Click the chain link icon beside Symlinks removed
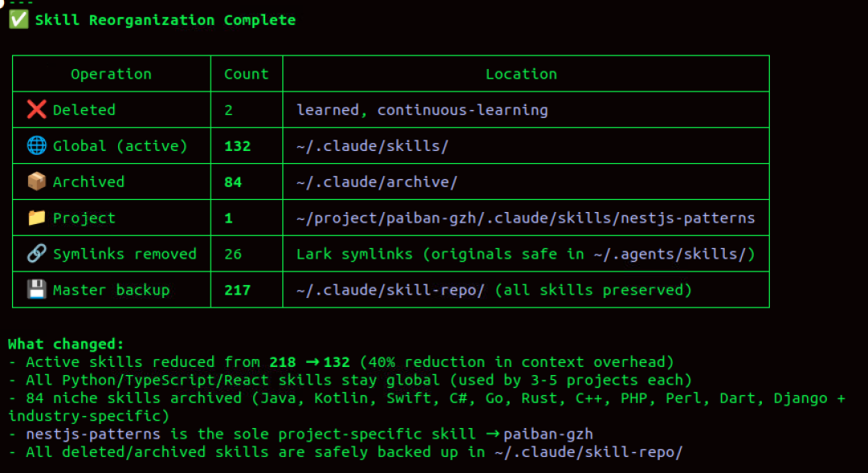The width and height of the screenshot is (868, 473). coord(36,254)
